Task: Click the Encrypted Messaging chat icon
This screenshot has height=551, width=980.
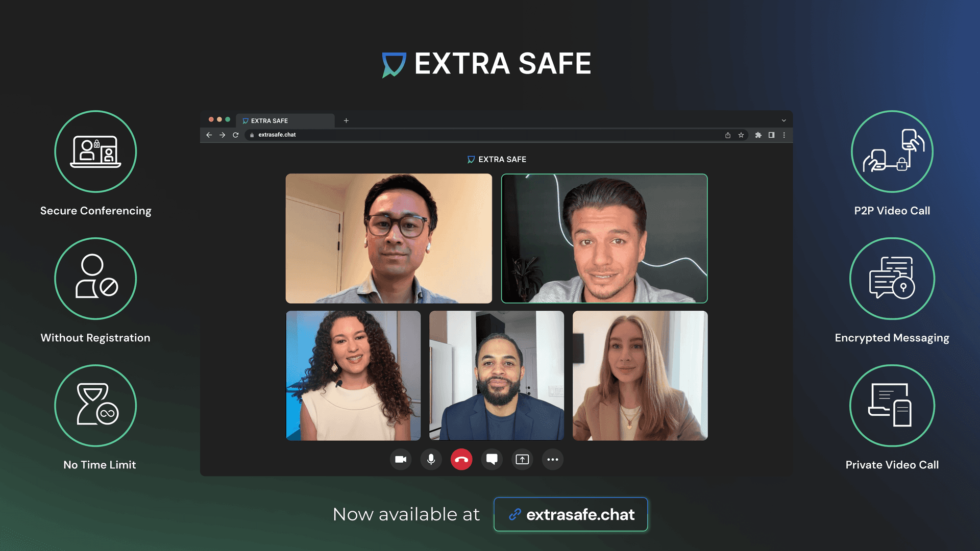Action: coord(892,279)
